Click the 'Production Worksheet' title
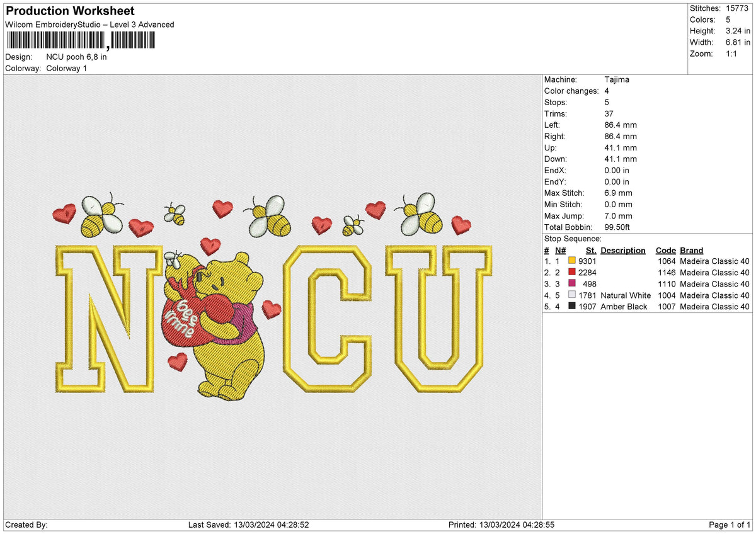756x534 pixels. [x=69, y=11]
